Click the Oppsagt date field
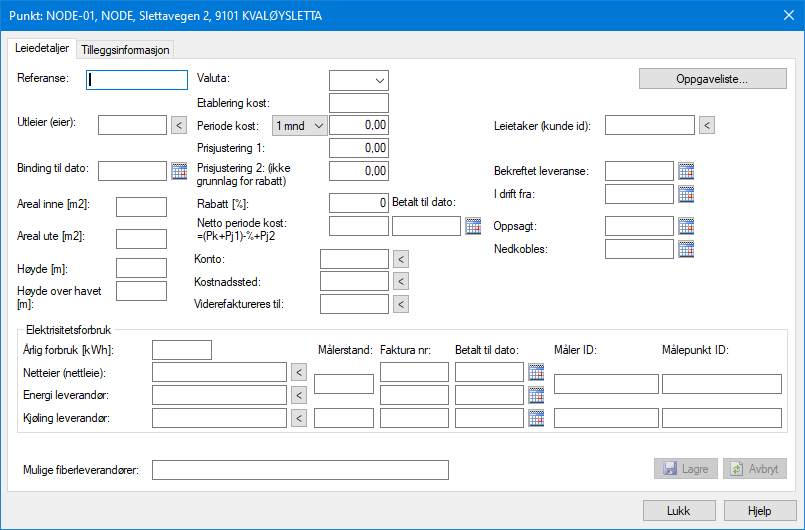805x530 pixels. coord(640,226)
